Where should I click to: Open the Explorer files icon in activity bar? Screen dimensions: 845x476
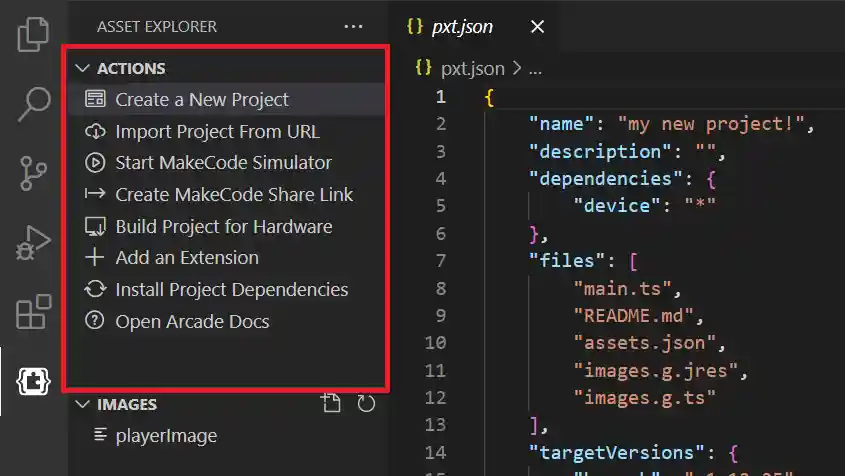point(33,34)
